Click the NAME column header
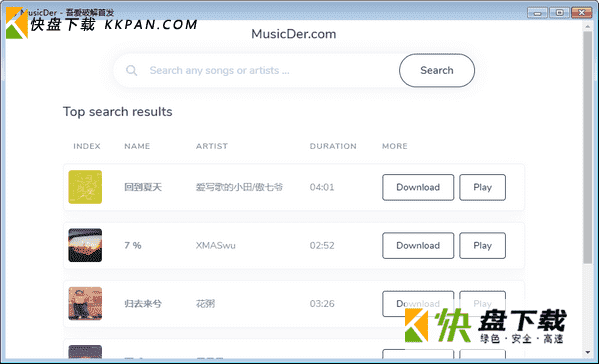This screenshot has height=364, width=599. click(x=137, y=146)
